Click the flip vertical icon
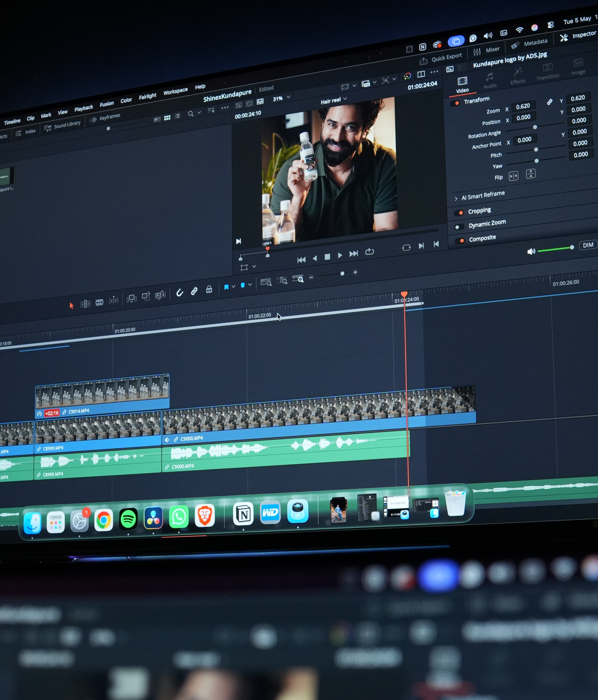 tap(531, 174)
